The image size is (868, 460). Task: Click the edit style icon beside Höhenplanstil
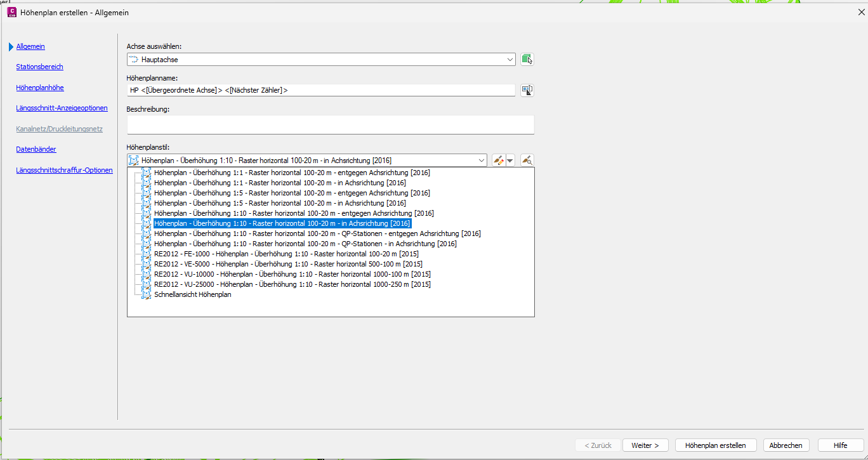(x=498, y=161)
